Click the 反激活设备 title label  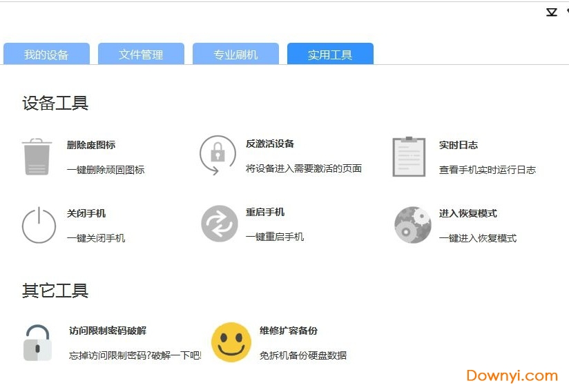click(x=270, y=144)
